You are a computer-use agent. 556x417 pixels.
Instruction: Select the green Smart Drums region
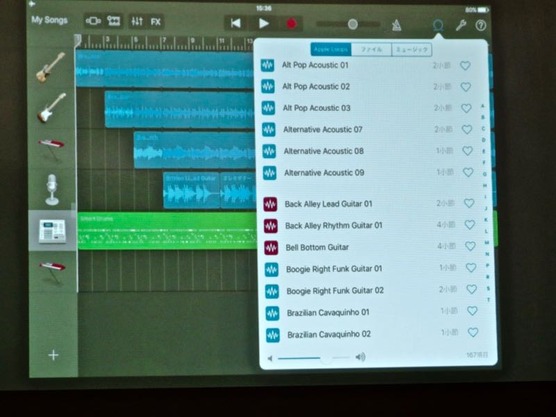tap(167, 231)
